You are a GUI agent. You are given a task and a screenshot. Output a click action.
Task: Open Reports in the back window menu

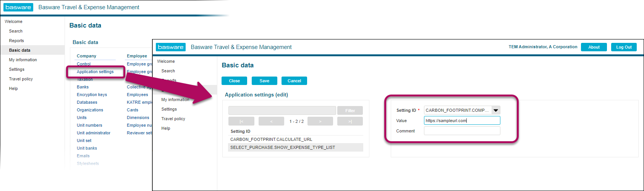[16, 41]
